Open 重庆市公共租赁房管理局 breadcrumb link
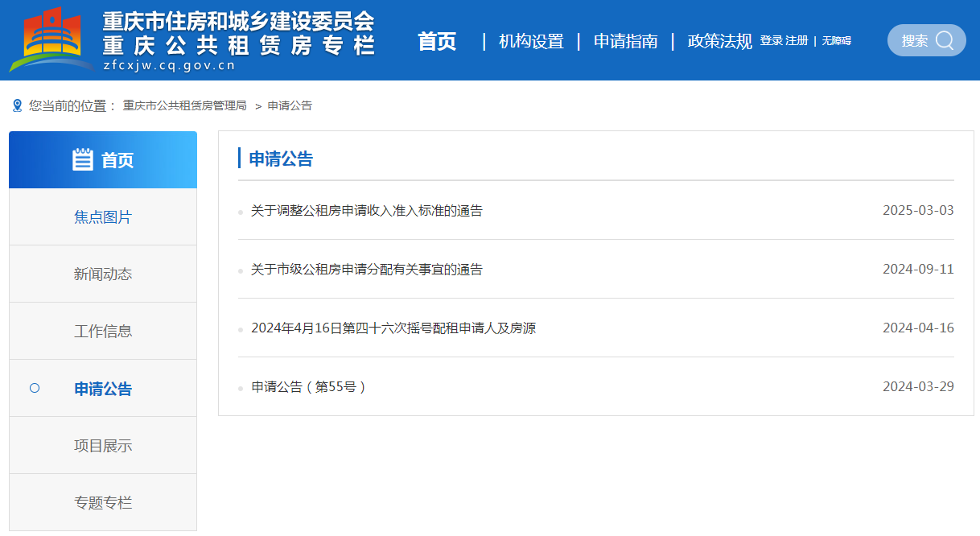The height and width of the screenshot is (536, 980). [x=184, y=105]
